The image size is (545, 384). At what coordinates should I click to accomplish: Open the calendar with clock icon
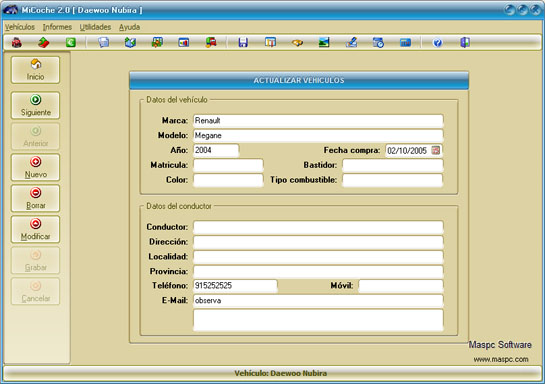coord(378,43)
